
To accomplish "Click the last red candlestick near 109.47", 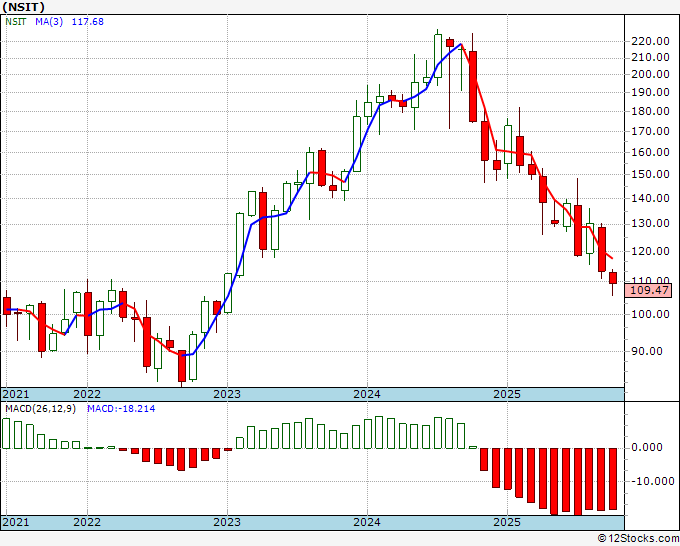I will tap(613, 278).
